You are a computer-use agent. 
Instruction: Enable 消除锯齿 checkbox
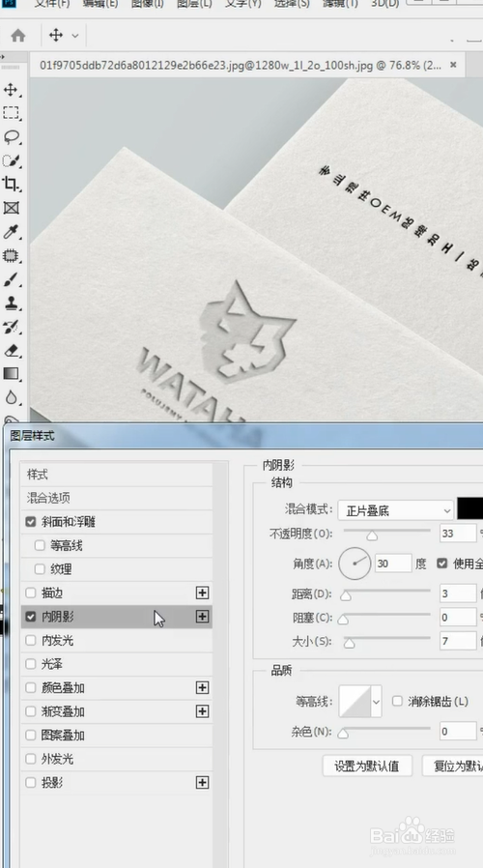397,701
